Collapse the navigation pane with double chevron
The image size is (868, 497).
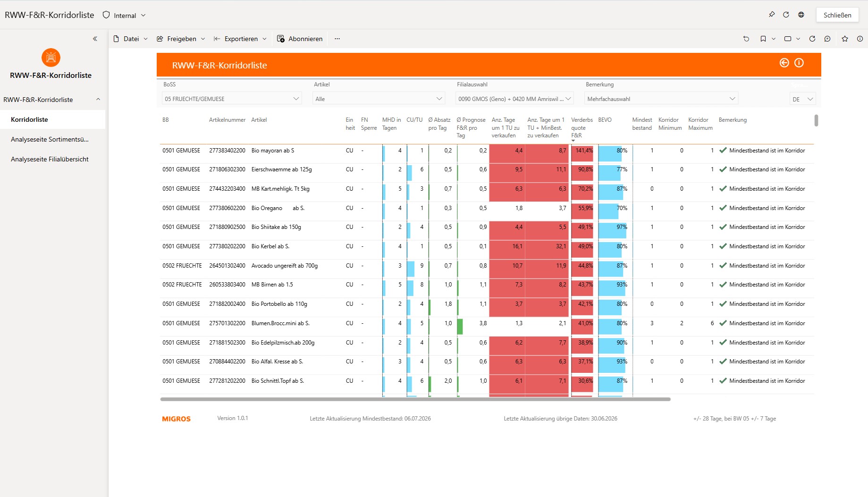(x=95, y=39)
